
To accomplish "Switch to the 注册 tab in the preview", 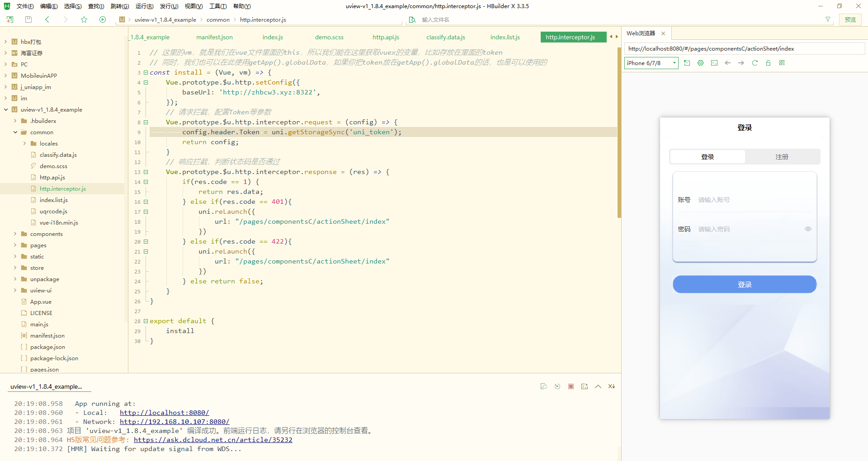I will 782,157.
